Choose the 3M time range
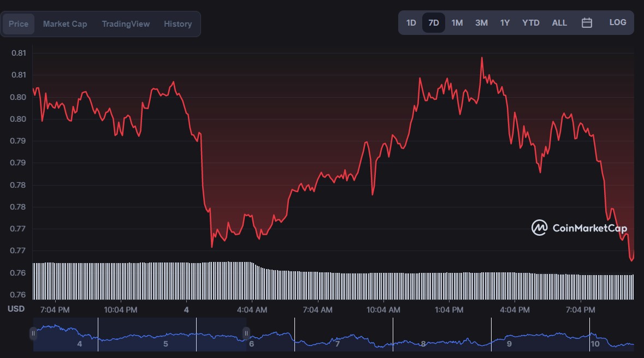The width and height of the screenshot is (644, 358). (481, 23)
